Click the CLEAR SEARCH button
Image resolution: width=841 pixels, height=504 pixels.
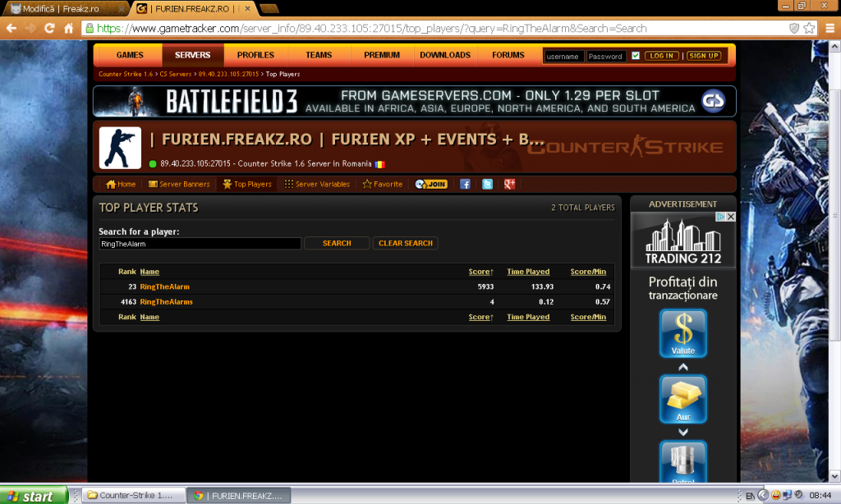(x=406, y=244)
